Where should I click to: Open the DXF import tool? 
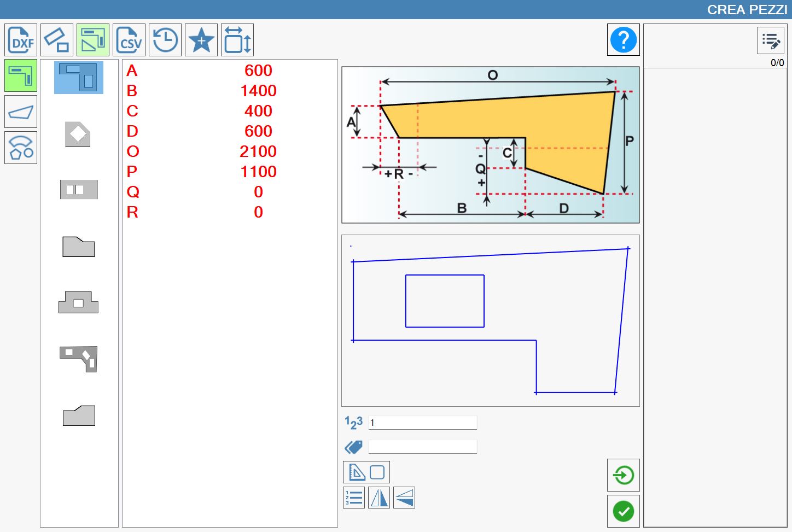point(21,40)
